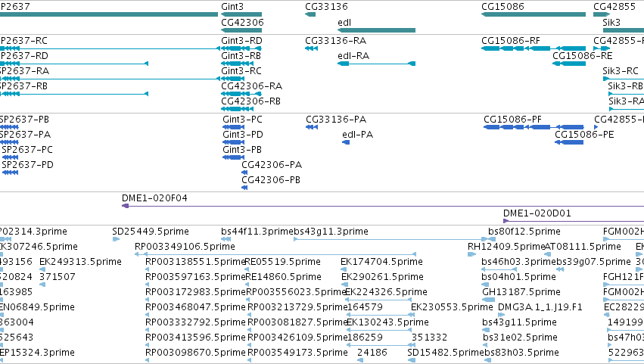
Task: Click the bs31e02.5prime EST label
Action: [x=520, y=338]
